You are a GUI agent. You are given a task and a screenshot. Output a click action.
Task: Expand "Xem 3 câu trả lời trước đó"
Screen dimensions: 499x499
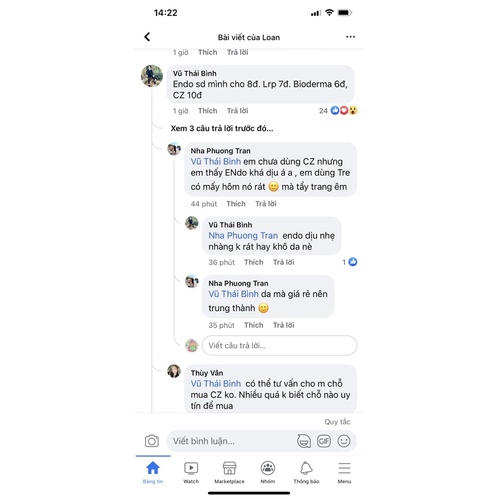coord(222,128)
